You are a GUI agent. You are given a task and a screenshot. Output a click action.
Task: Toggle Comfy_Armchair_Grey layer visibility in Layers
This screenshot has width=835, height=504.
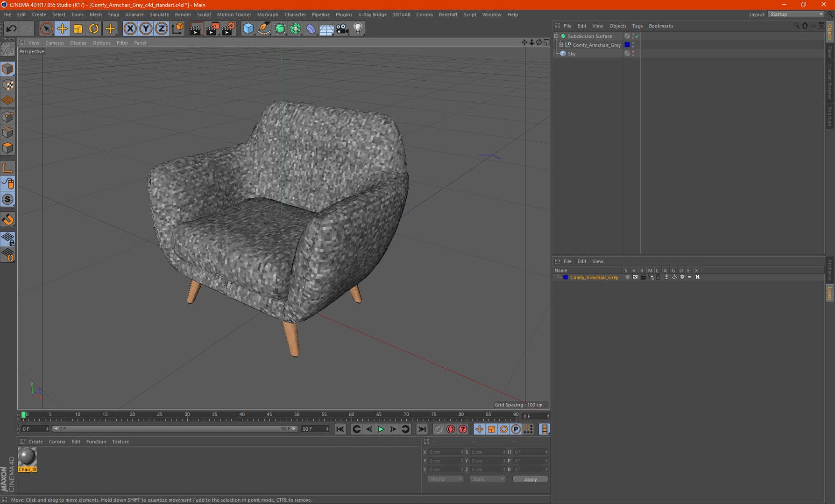coord(635,277)
